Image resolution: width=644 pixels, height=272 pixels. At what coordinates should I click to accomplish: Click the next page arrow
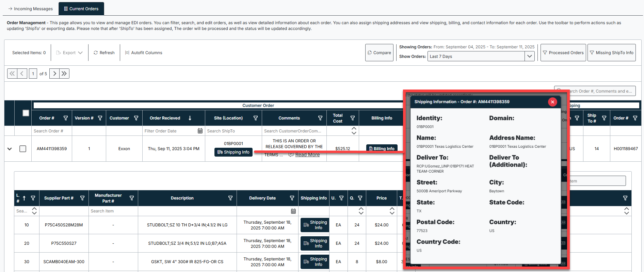54,74
